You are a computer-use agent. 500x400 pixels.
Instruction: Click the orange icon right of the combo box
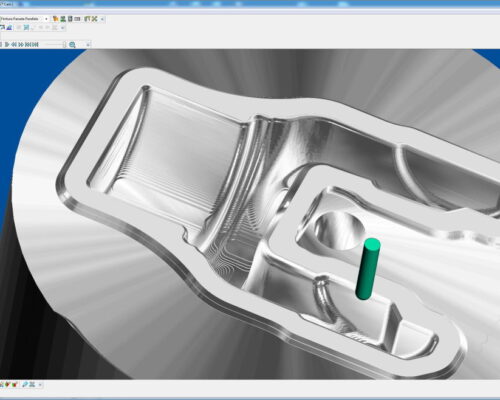pos(55,19)
